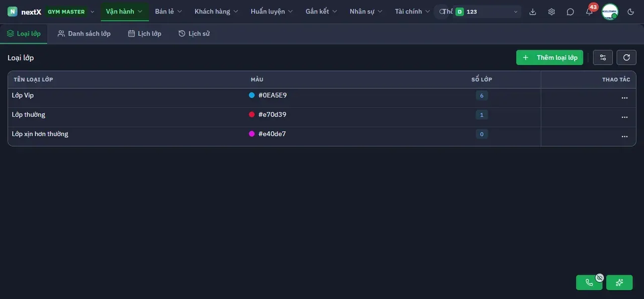Refresh the class type list
644x299 pixels.
point(626,57)
